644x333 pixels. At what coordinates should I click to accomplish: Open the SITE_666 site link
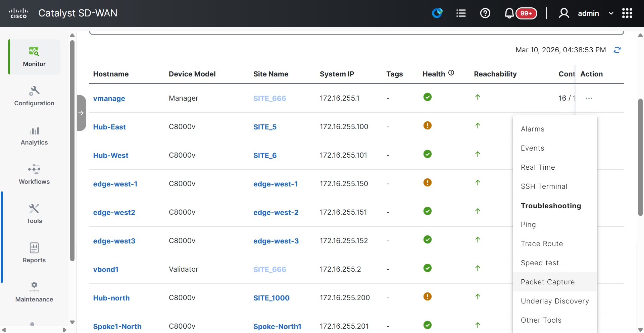click(x=269, y=98)
